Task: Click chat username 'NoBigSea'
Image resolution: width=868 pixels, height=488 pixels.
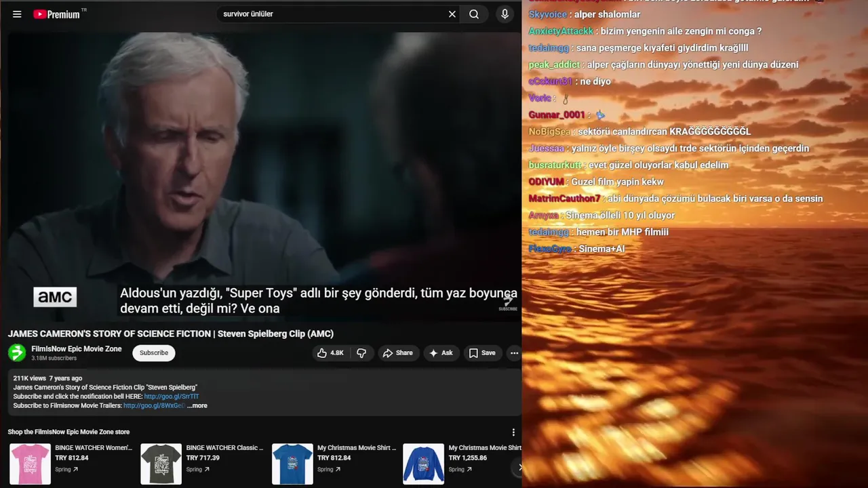Action: pos(549,131)
